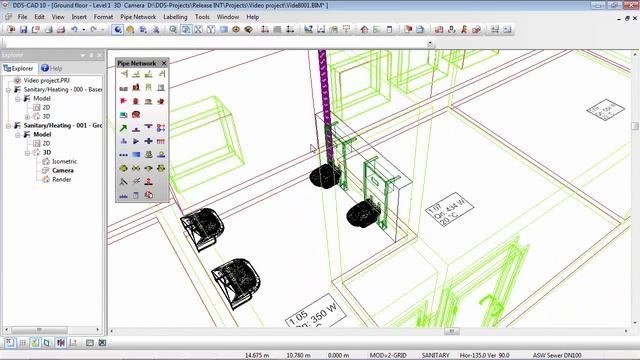Select the top-left icon in Pipe Network palette

(124, 74)
